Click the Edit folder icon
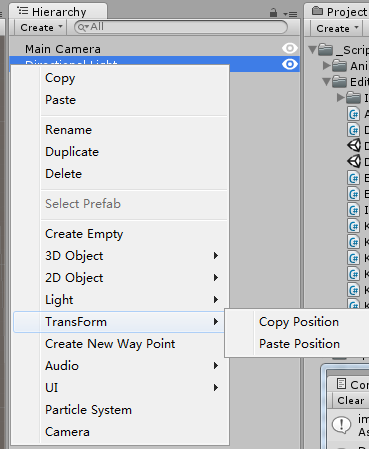Viewport: 369px width, 449px height. (x=339, y=82)
